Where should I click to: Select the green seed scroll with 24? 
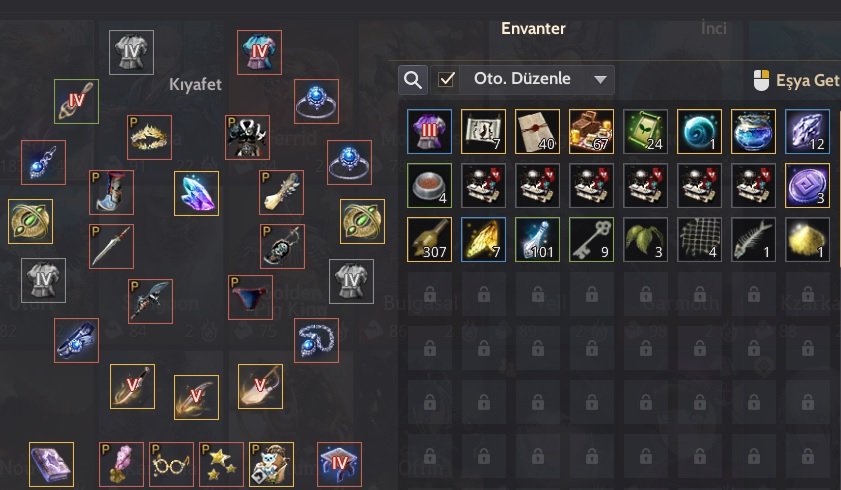click(645, 131)
